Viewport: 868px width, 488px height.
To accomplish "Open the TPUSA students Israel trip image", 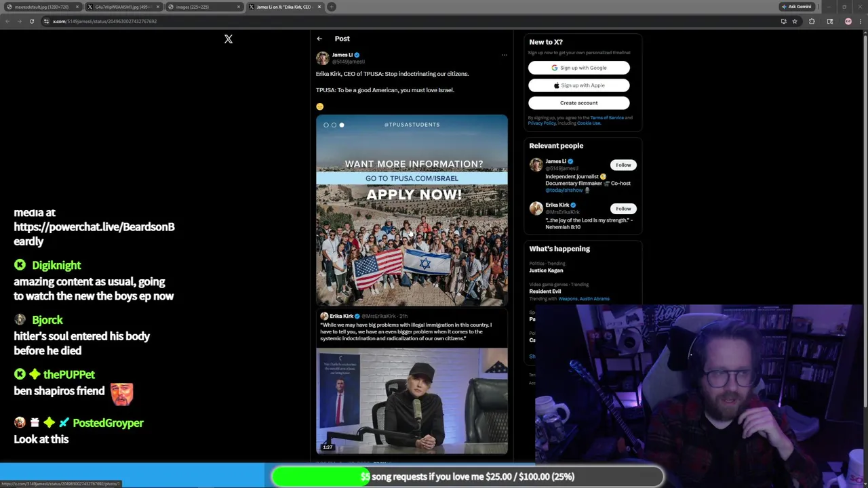I will tap(412, 211).
